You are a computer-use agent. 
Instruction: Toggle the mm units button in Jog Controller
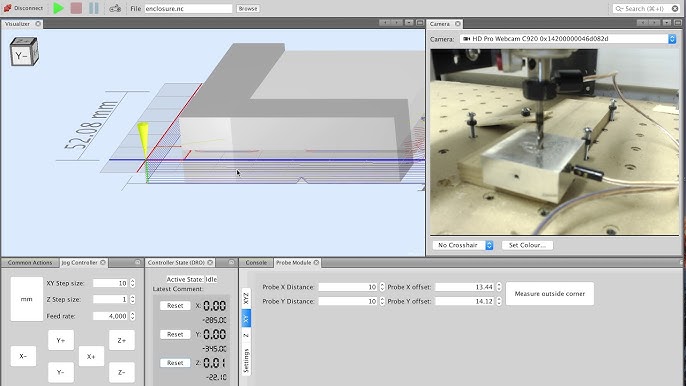tap(27, 299)
